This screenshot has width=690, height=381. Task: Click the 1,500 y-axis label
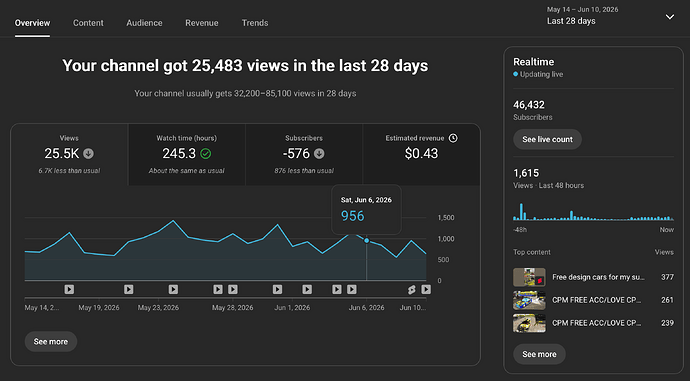tap(446, 218)
